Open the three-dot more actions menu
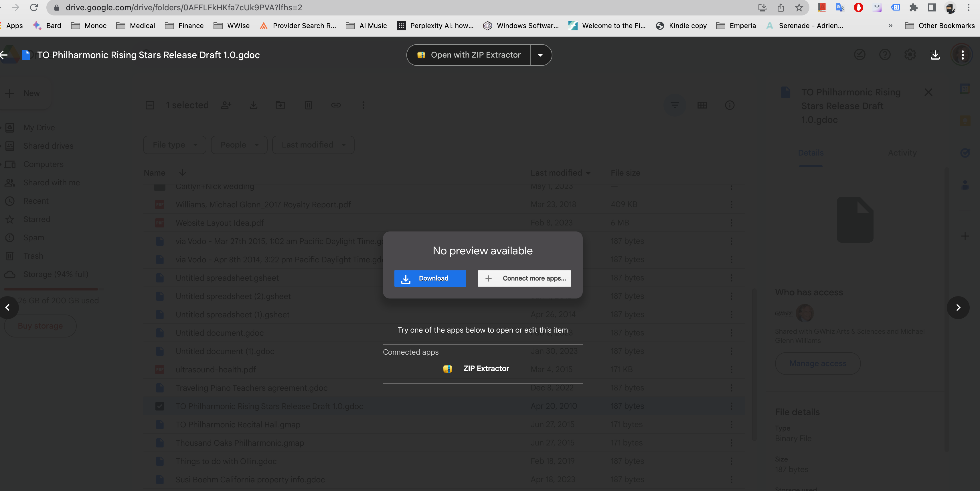 (x=963, y=55)
